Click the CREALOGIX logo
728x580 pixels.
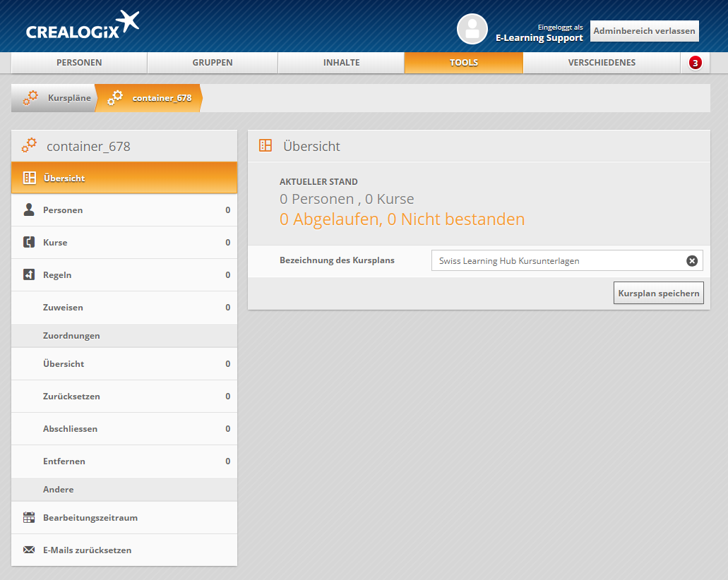pos(82,27)
